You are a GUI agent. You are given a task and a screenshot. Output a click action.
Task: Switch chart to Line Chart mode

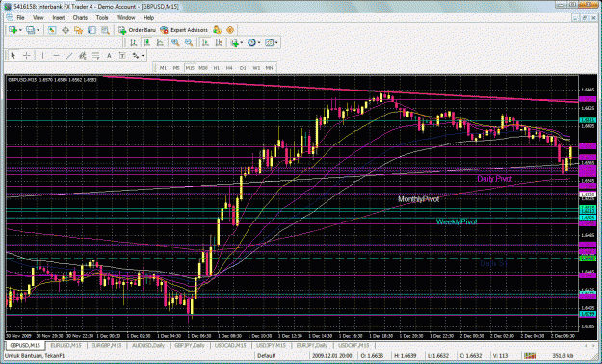(160, 43)
